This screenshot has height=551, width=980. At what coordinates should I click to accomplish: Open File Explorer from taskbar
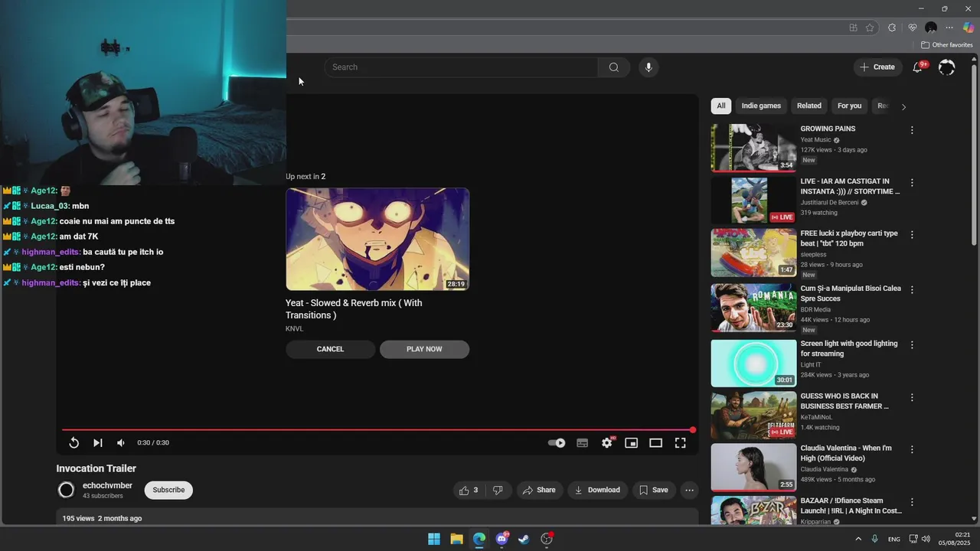[x=456, y=539]
